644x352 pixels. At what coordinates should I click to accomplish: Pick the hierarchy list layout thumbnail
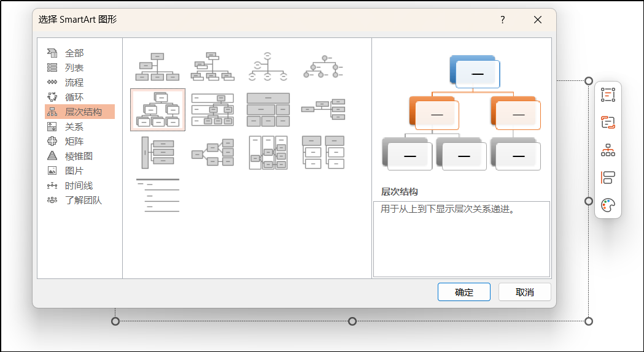[324, 153]
